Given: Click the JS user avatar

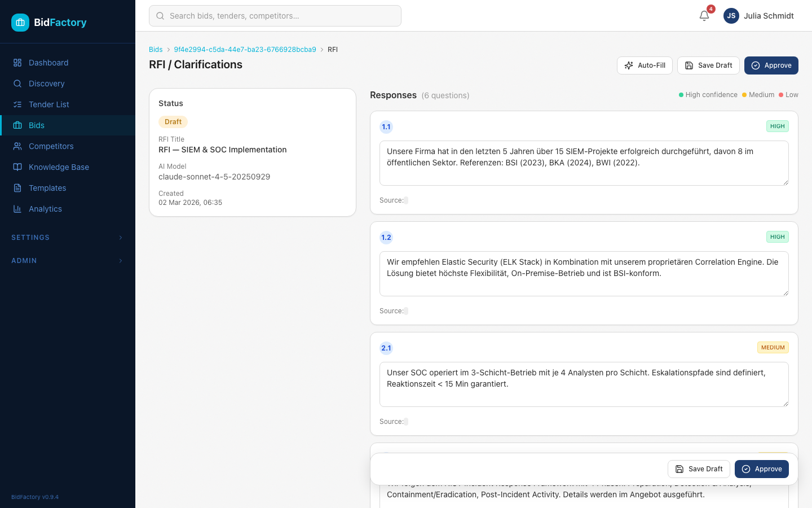Looking at the screenshot, I should (x=731, y=16).
